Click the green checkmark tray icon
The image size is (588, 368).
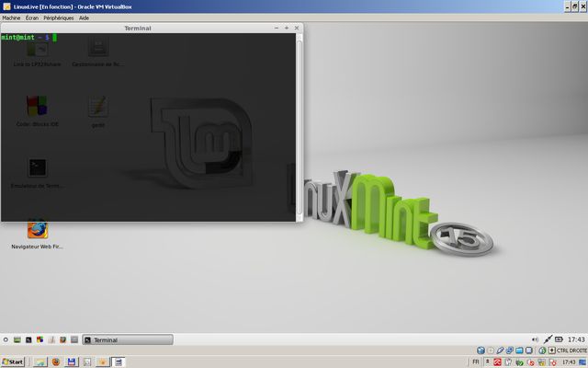tap(520, 362)
